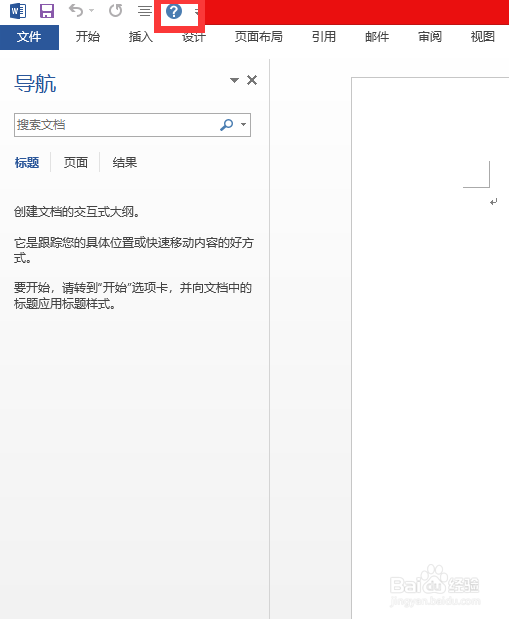Switch to the 页面布局 tab
The image size is (509, 619).
pyautogui.click(x=259, y=37)
